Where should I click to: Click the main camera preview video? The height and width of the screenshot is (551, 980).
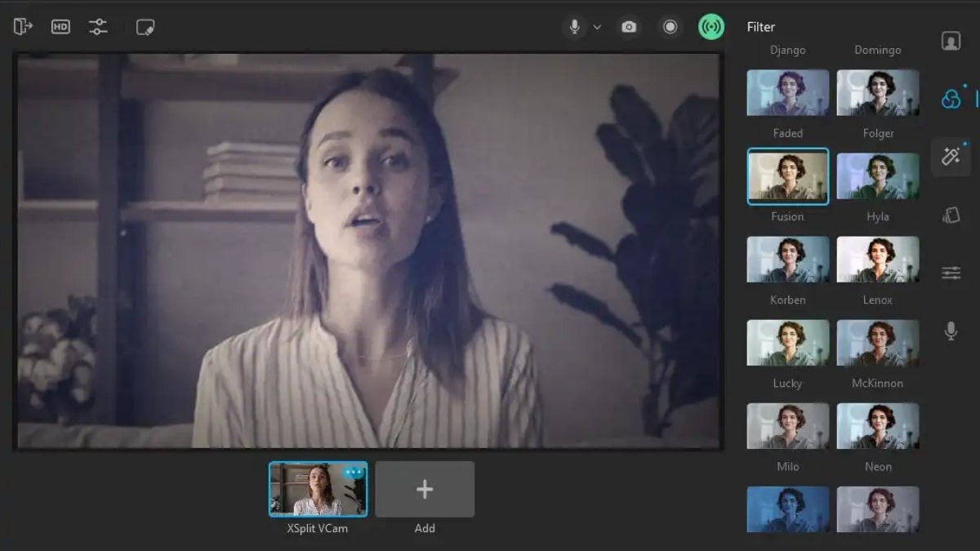coord(367,251)
